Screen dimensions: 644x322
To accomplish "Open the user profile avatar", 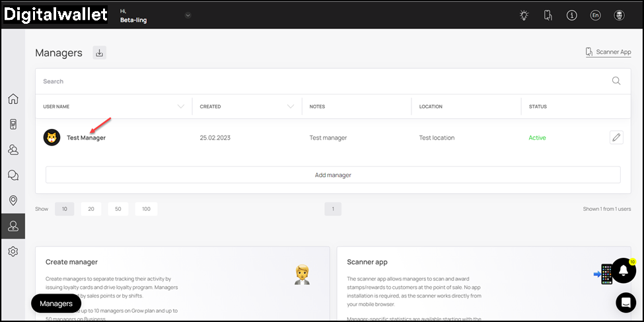I will pos(620,15).
